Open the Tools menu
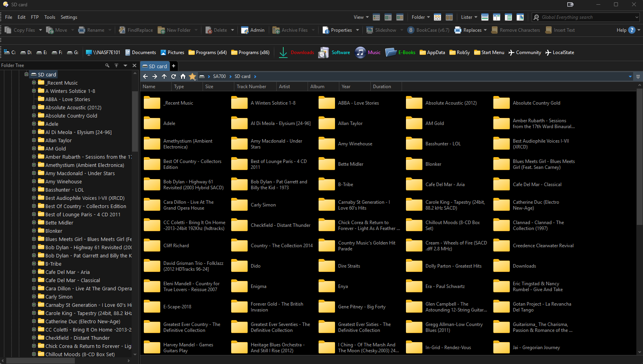Image resolution: width=643 pixels, height=364 pixels. (50, 17)
